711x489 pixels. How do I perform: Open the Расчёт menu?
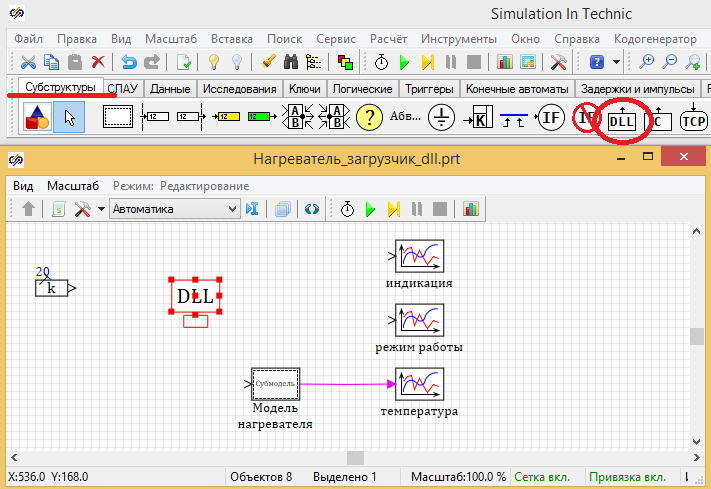388,39
